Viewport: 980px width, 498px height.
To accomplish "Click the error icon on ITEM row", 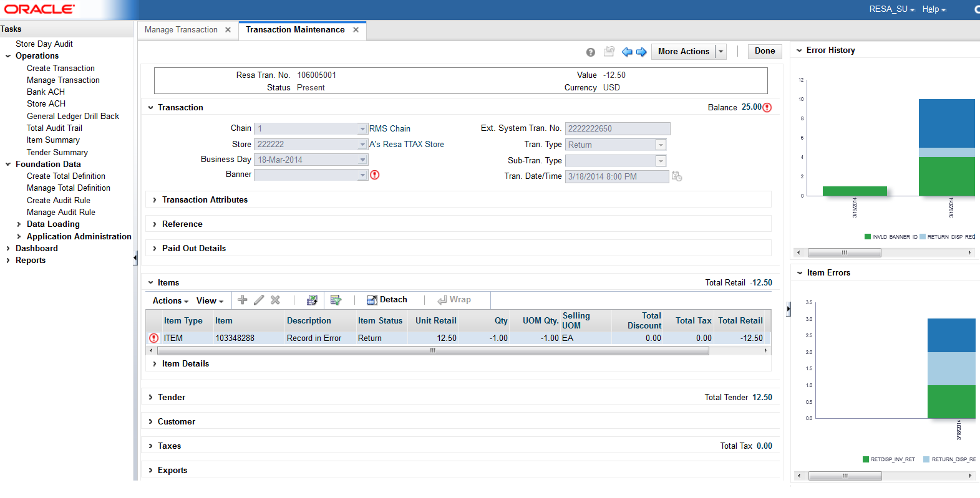I will [154, 338].
